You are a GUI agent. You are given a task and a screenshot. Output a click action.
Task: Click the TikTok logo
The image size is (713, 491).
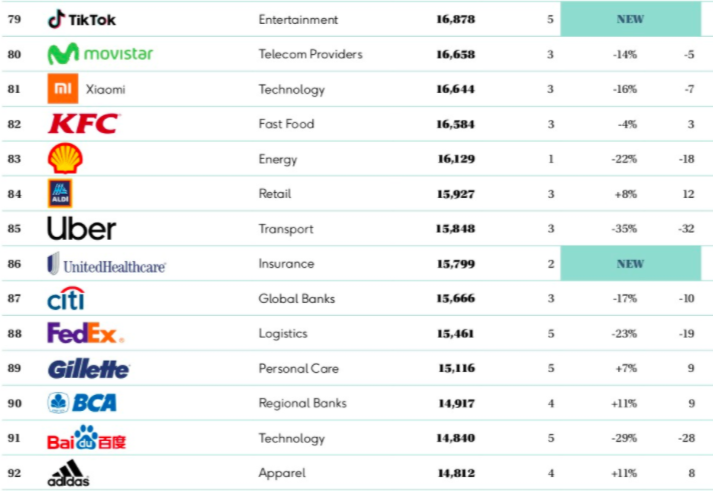pyautogui.click(x=82, y=20)
